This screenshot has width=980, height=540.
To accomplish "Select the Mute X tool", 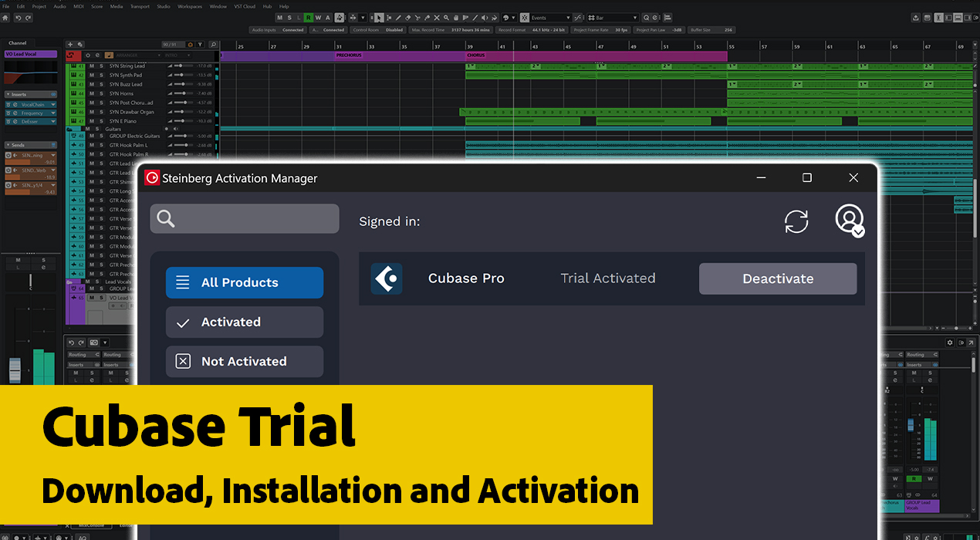I will [436, 18].
